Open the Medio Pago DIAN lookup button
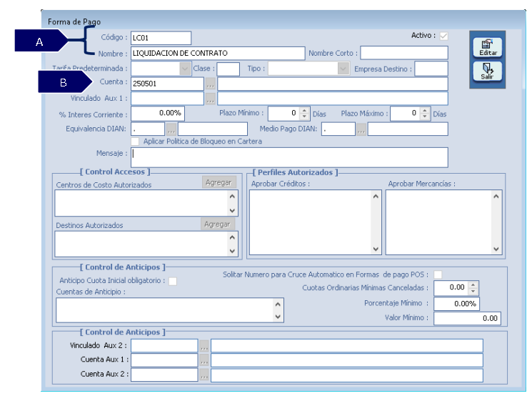 point(361,129)
